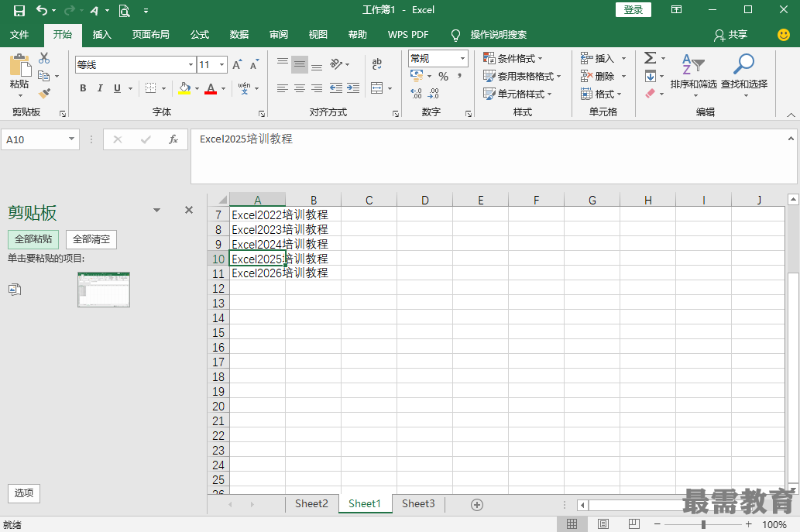Decrease font size with the small A
The image size is (800, 532).
pyautogui.click(x=254, y=65)
